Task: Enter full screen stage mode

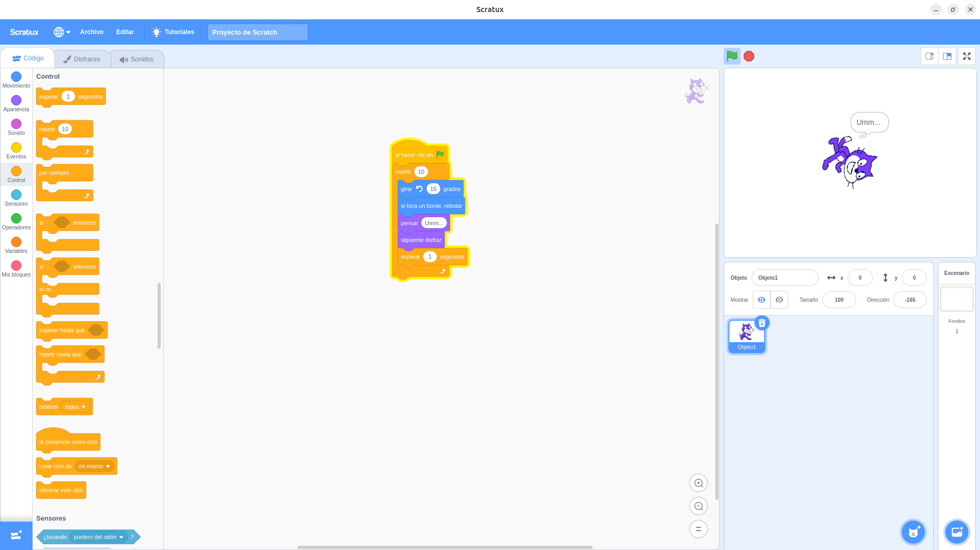Action: pos(966,56)
